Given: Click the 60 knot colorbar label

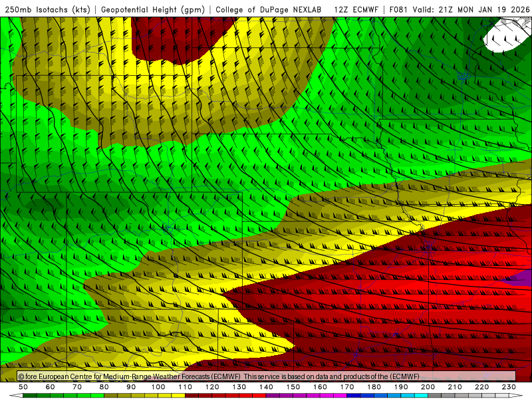Looking at the screenshot, I should [51, 387].
